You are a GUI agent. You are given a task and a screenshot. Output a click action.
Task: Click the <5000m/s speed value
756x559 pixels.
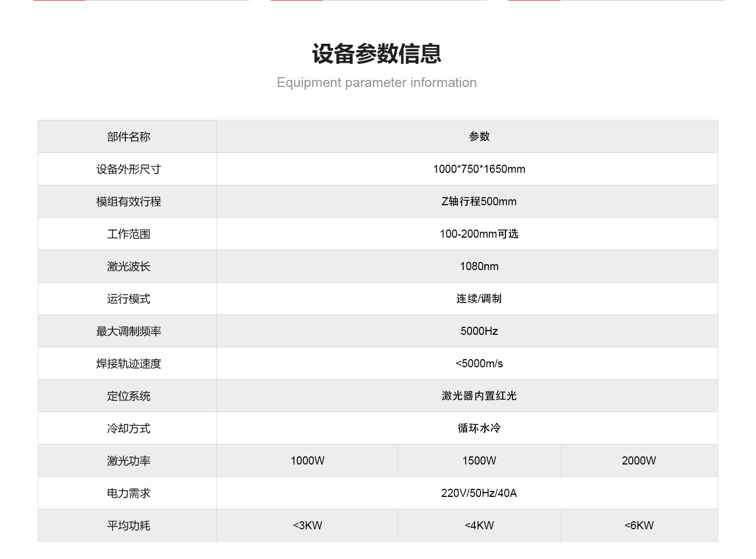tap(479, 363)
